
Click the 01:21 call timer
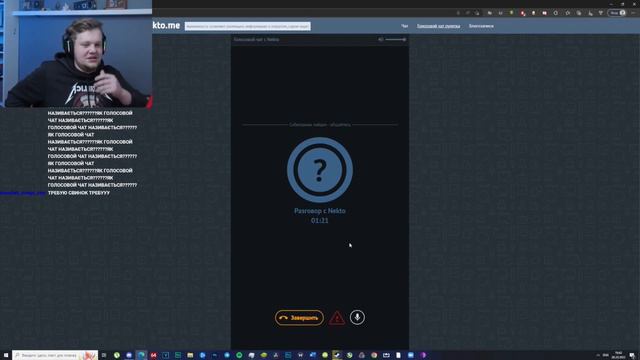(x=320, y=220)
